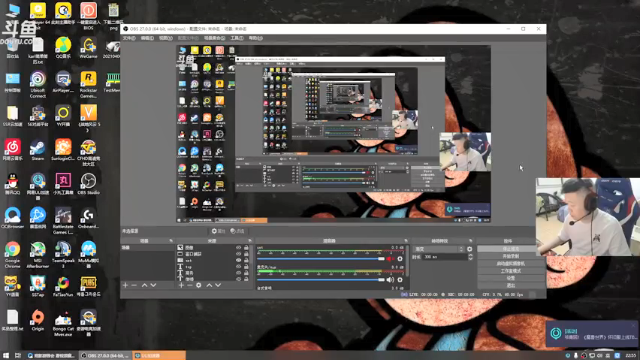Screen dimensions: 640x360
Task: Open settings gear for first mixer channel
Action: [x=400, y=259]
